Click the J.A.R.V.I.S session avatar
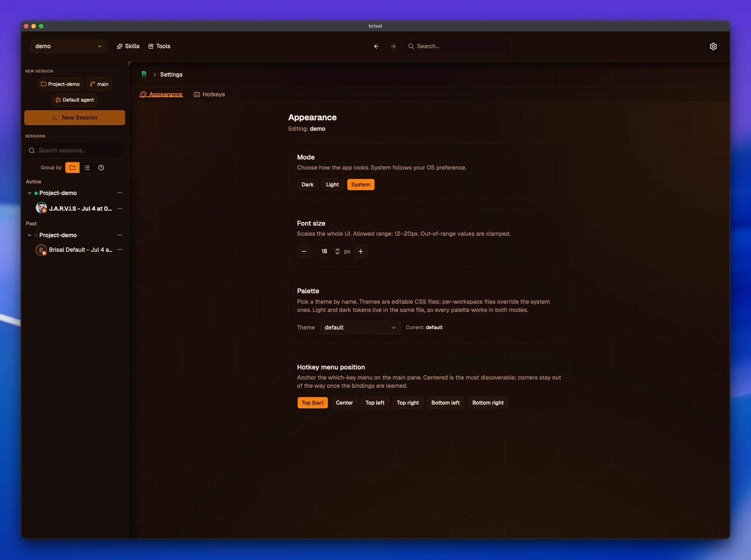This screenshot has height=560, width=751. click(x=41, y=208)
